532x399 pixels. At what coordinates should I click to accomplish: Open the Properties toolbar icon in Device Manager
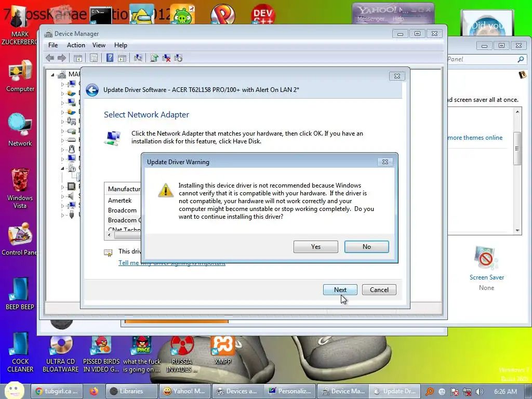click(x=94, y=58)
